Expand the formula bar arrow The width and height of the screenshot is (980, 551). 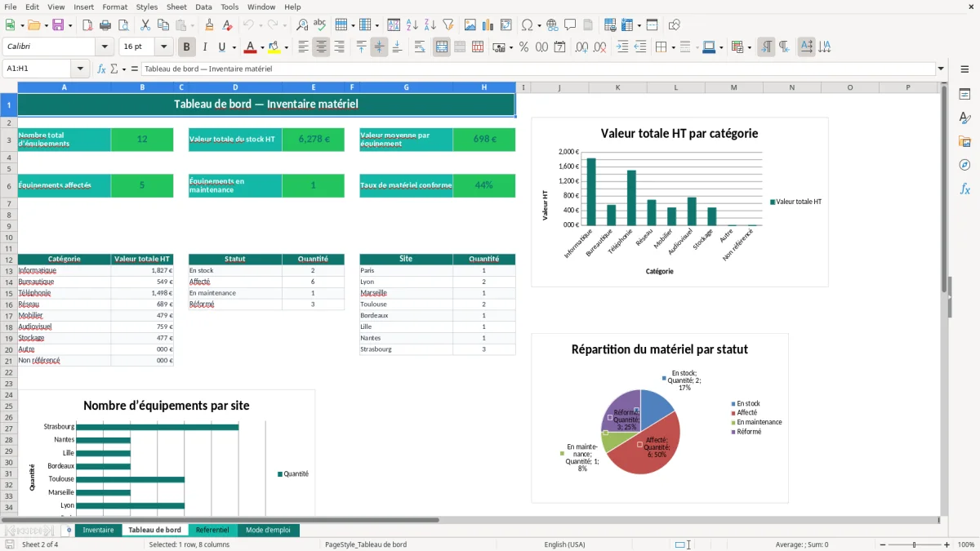[942, 69]
